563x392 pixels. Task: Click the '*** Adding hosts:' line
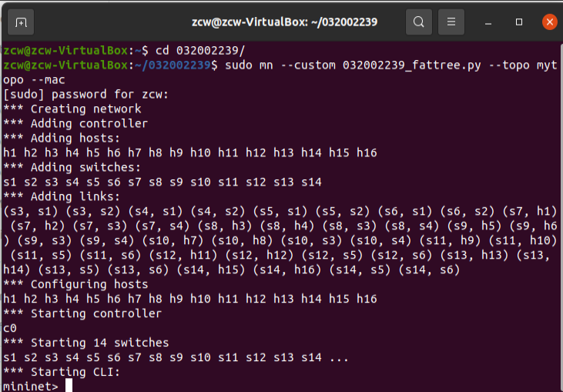(x=62, y=138)
